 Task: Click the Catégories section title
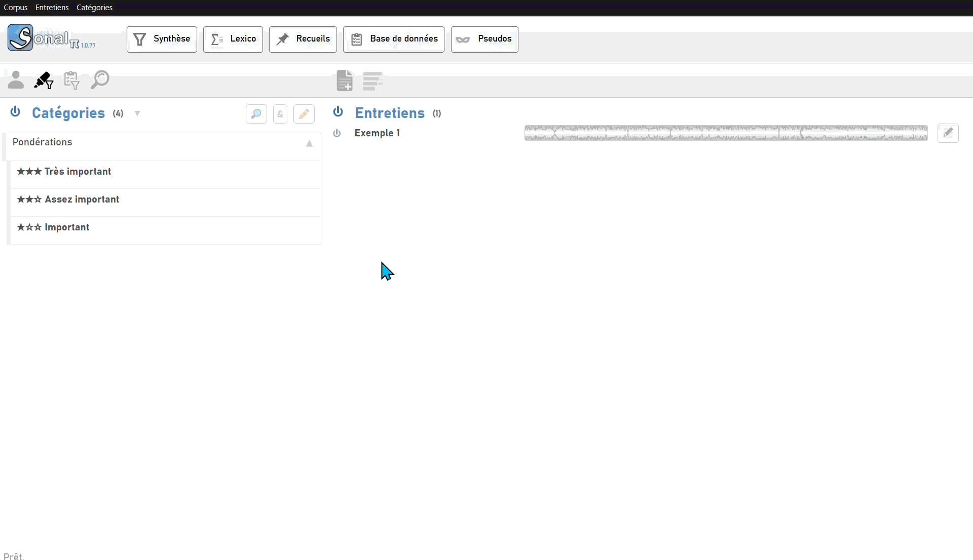click(68, 113)
